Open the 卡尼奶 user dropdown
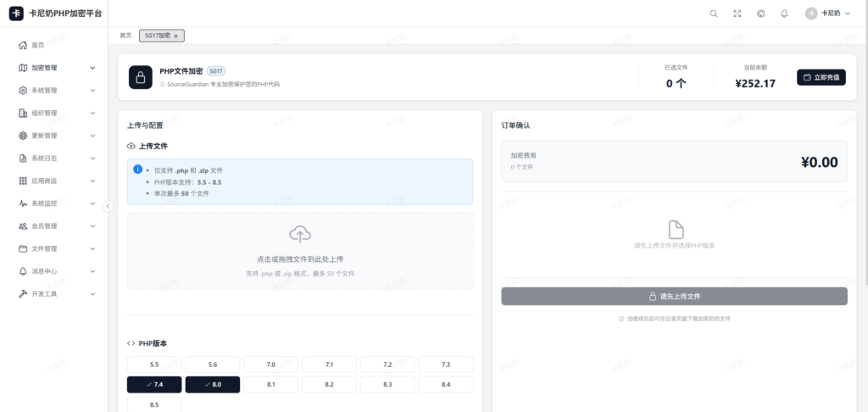 827,14
